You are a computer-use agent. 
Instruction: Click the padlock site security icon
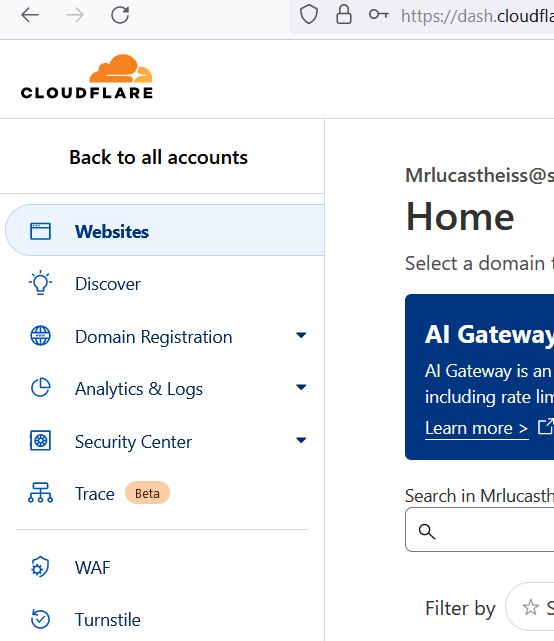344,15
